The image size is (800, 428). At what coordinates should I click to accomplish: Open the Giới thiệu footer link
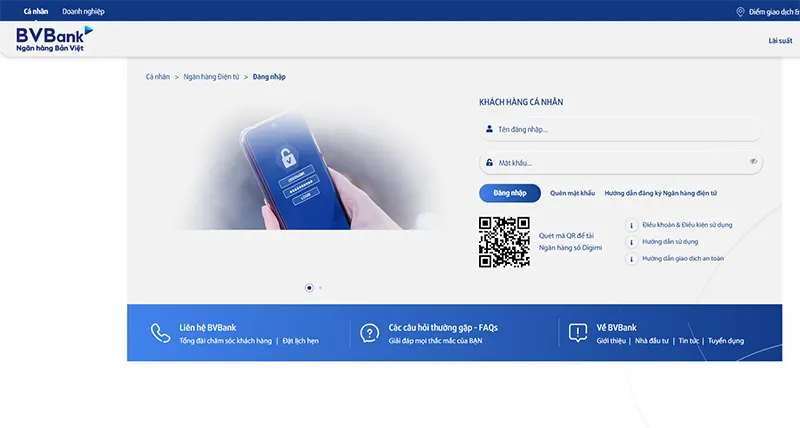(x=611, y=341)
